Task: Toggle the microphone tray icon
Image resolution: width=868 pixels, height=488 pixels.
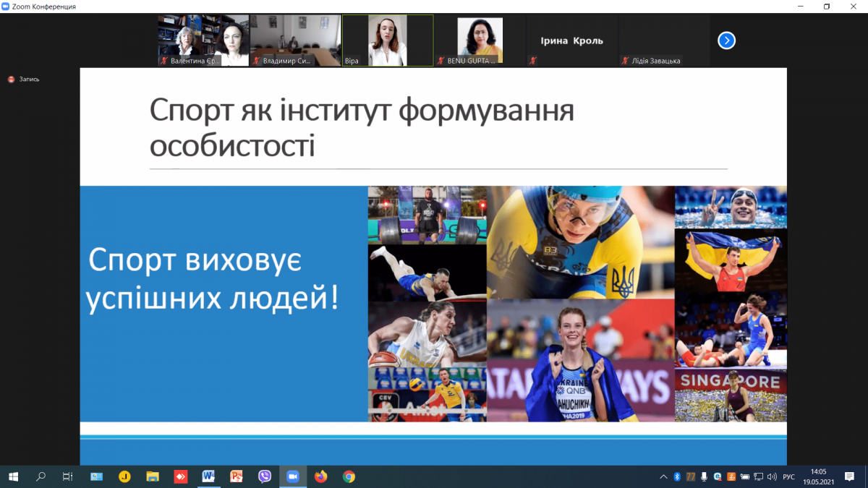Action: [704, 476]
